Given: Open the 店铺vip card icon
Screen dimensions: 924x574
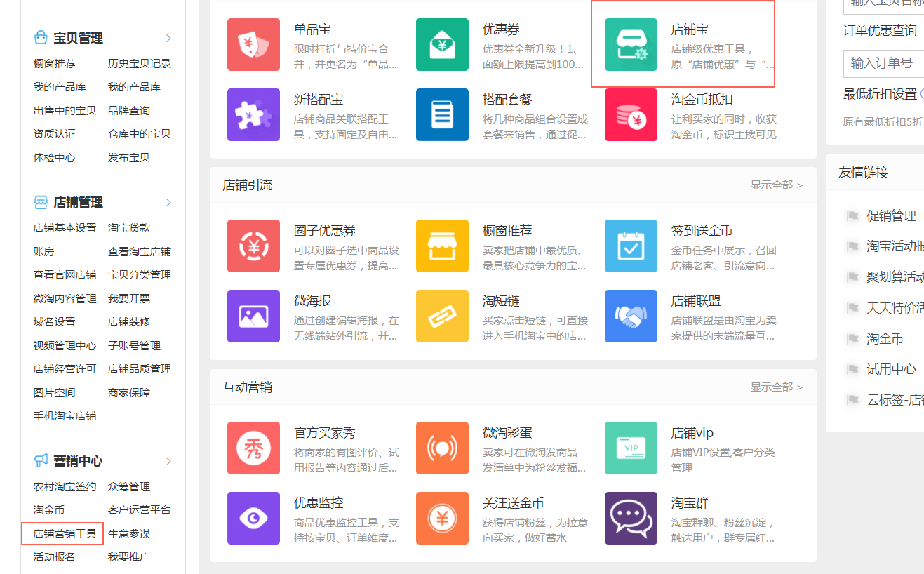Looking at the screenshot, I should click(631, 448).
